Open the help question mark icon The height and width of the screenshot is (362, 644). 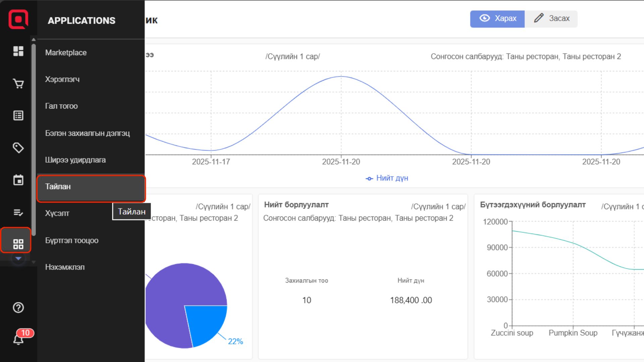(18, 307)
